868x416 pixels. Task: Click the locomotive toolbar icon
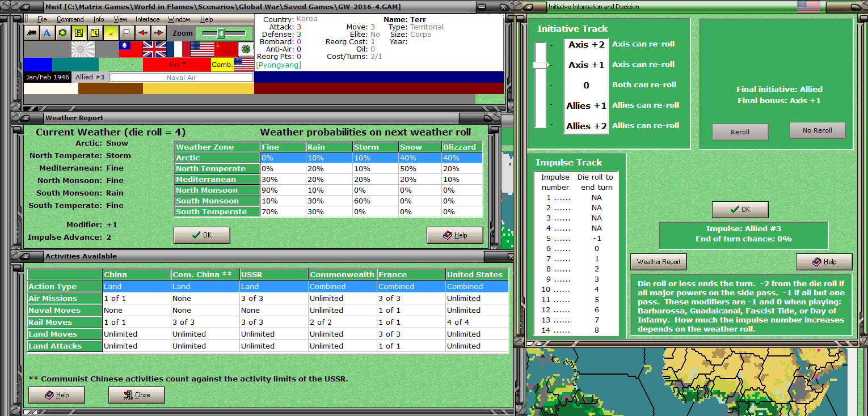[32, 33]
